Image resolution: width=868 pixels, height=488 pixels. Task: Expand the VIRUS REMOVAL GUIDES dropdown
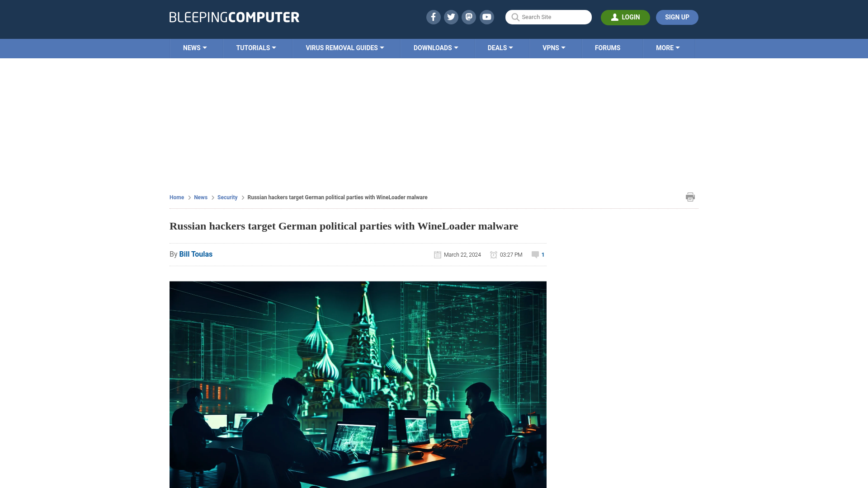[x=344, y=47]
